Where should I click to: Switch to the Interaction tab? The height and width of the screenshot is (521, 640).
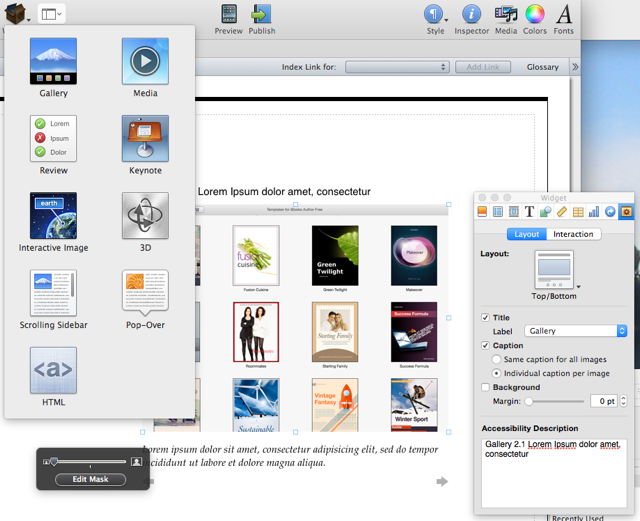pyautogui.click(x=573, y=234)
